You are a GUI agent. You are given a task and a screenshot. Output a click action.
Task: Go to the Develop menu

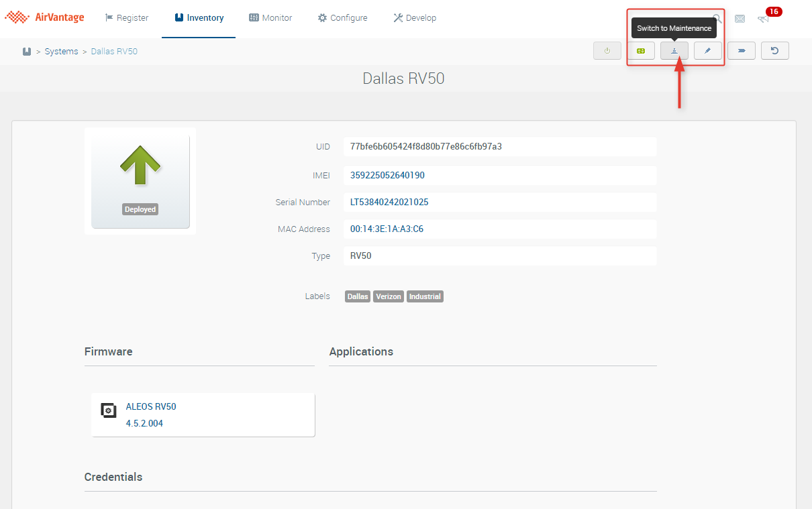(415, 18)
